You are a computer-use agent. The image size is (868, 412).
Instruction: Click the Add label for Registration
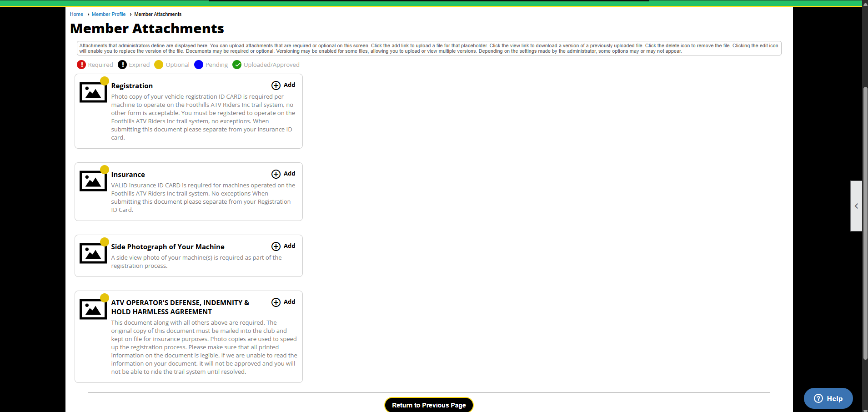point(290,85)
